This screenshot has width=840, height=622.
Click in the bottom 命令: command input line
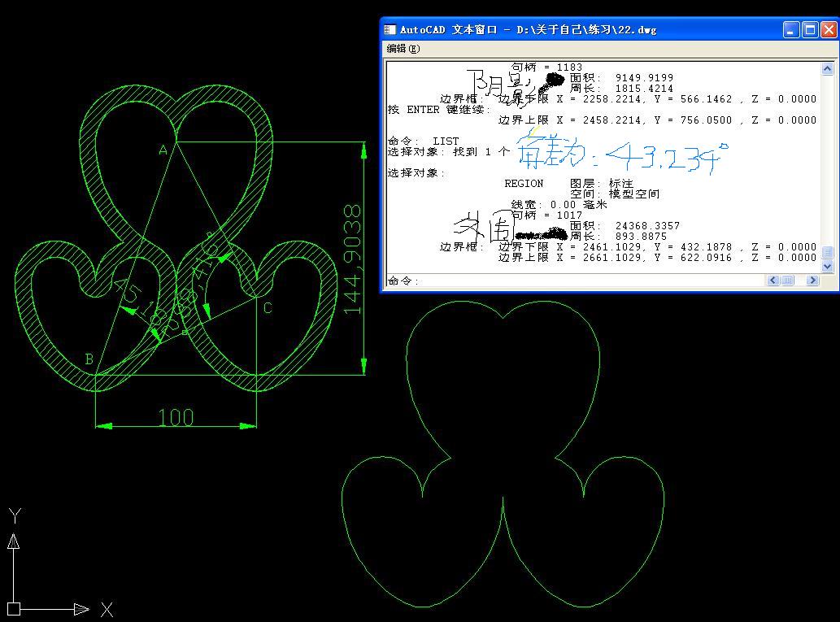(576, 281)
